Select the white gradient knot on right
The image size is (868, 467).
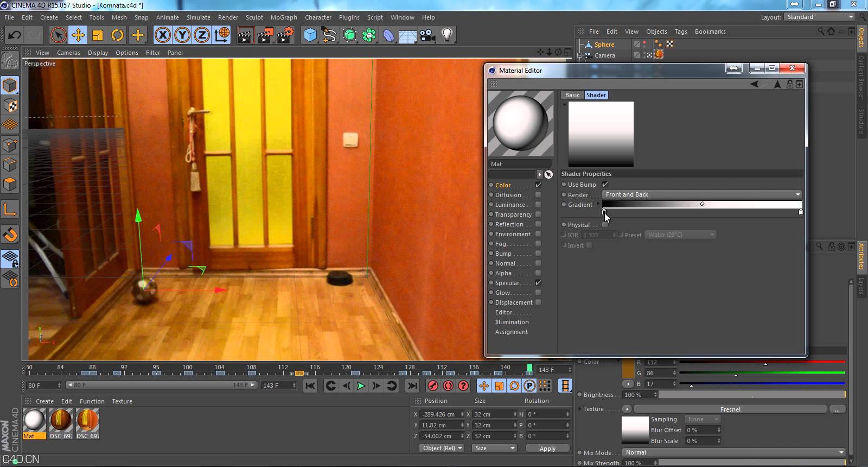[801, 212]
